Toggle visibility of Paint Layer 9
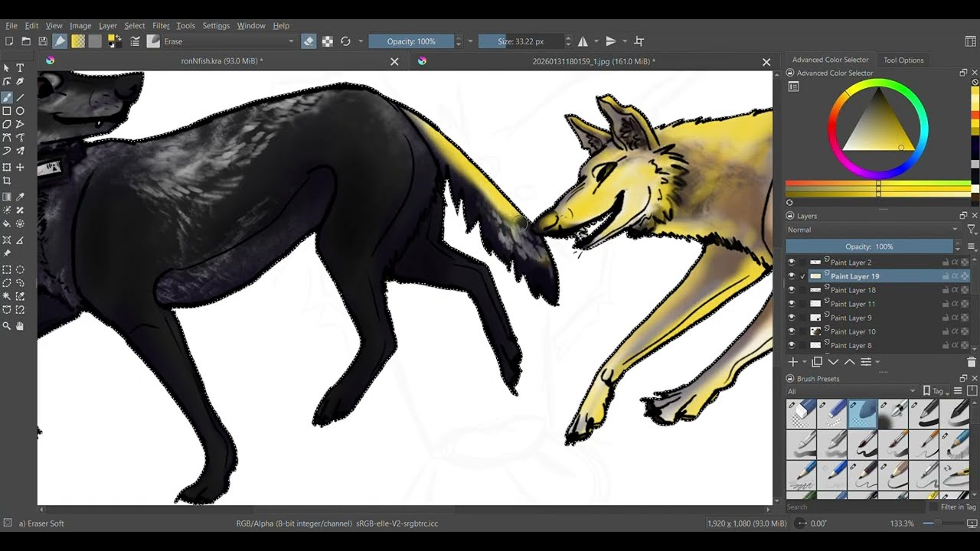The height and width of the screenshot is (551, 980). pyautogui.click(x=792, y=318)
